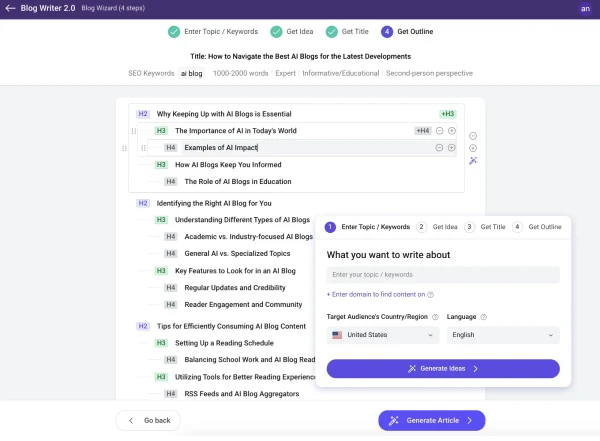Click the back arrow beside Blog Writer 2.0
Screen dimensions: 600x441
(x=10, y=8)
